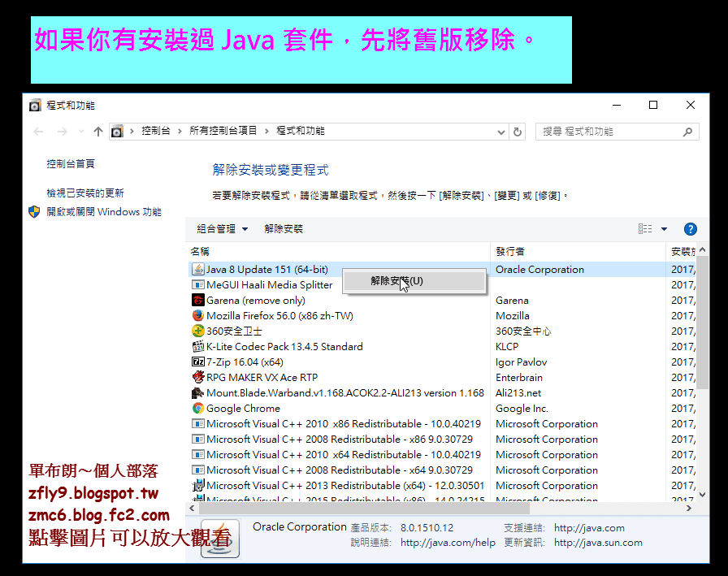The image size is (728, 576).
Task: Click the Windows features shield icon
Action: (x=34, y=212)
